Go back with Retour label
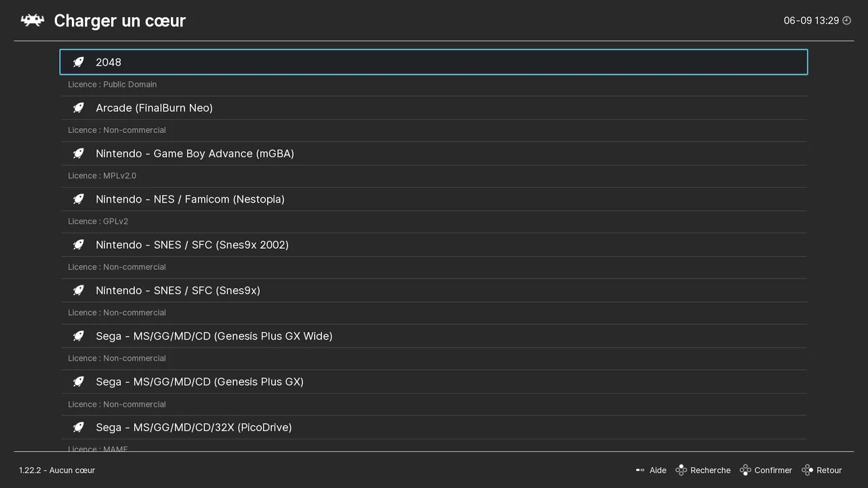The width and height of the screenshot is (868, 488). (829, 470)
